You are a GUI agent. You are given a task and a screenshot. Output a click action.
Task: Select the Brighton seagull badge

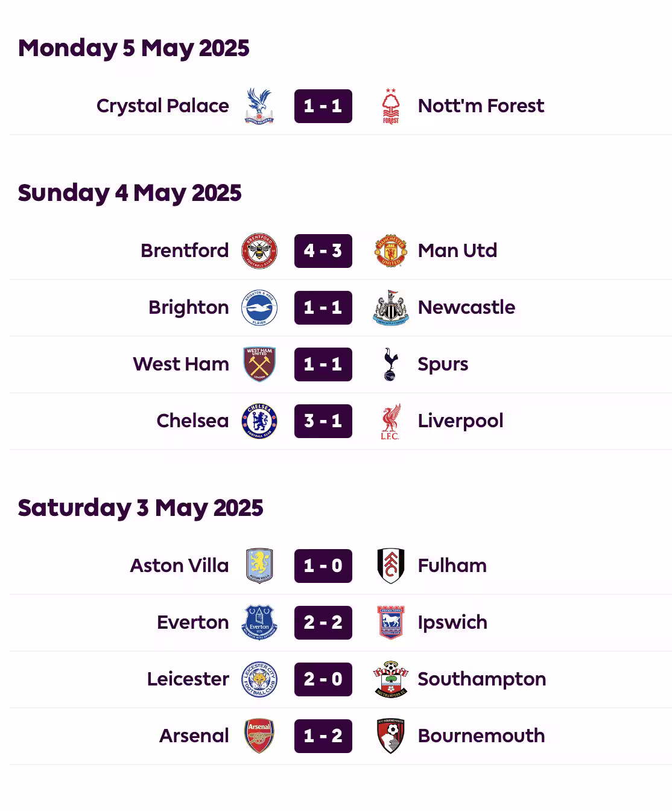[x=259, y=308]
